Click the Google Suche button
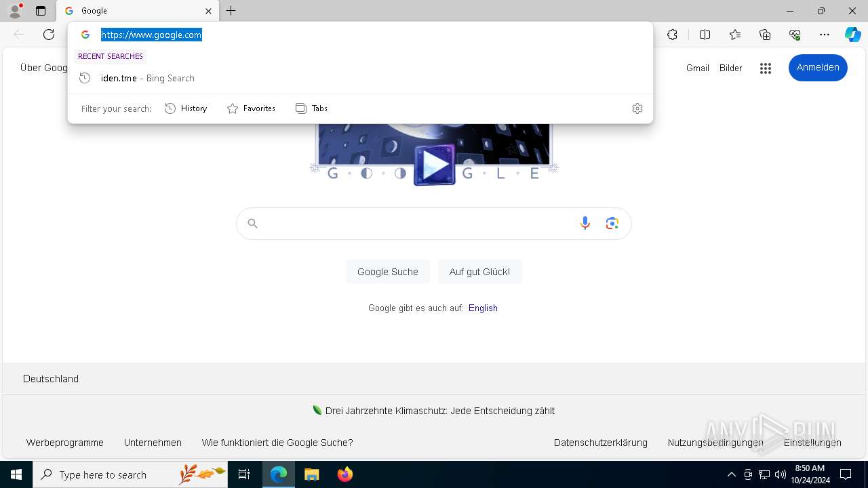This screenshot has width=868, height=488. click(388, 272)
